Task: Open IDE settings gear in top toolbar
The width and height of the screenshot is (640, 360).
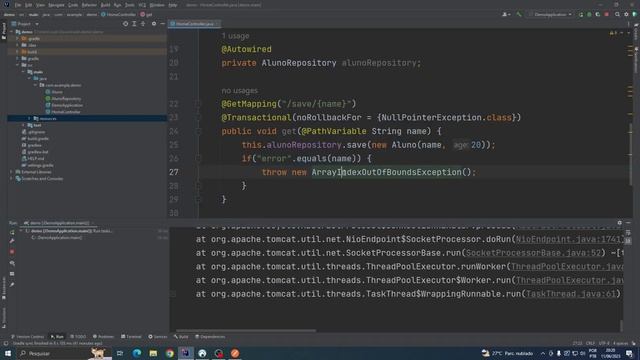Action: [x=626, y=14]
